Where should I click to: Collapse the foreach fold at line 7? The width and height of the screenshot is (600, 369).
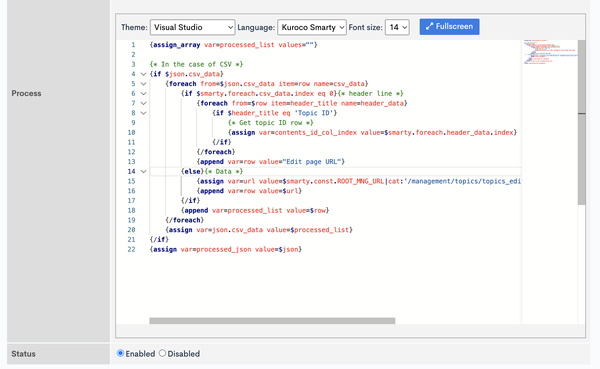[143, 103]
